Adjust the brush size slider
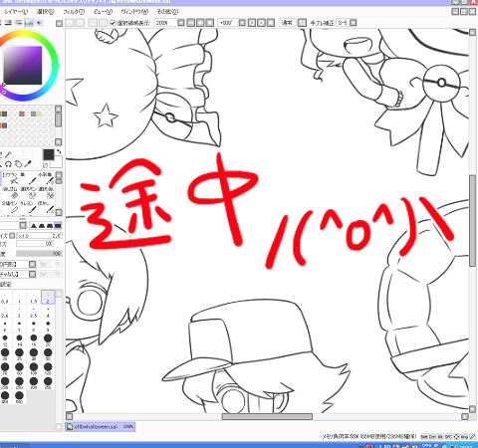Screen dimensions: 478x448 coord(40,236)
